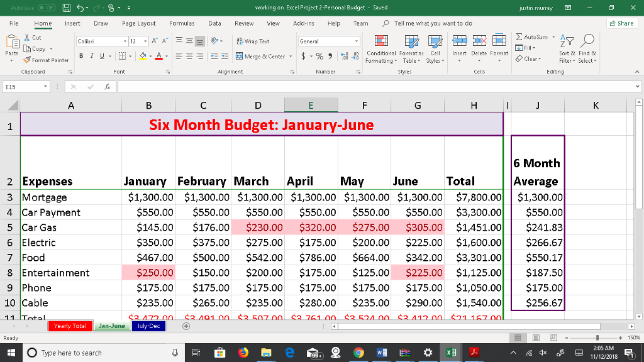Open Cell Styles dropdown
644x362 pixels.
tap(435, 49)
